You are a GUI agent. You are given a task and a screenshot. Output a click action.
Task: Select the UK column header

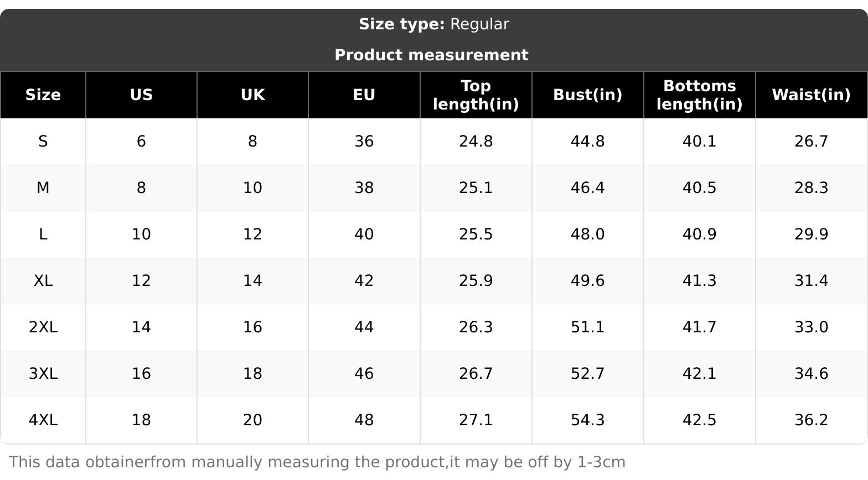(x=252, y=95)
